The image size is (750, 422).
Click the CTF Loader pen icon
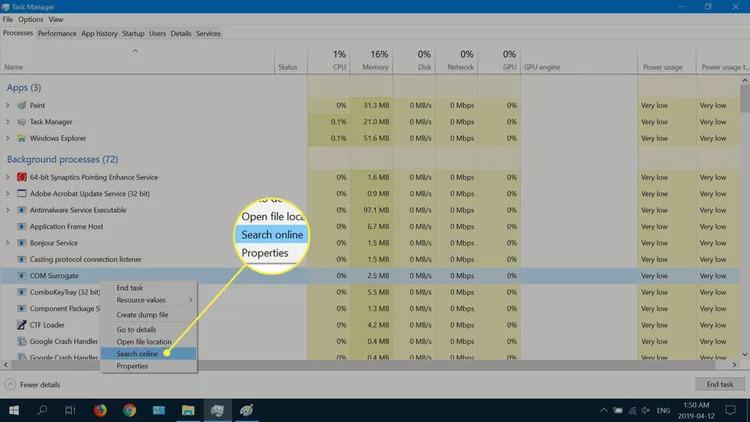22,325
